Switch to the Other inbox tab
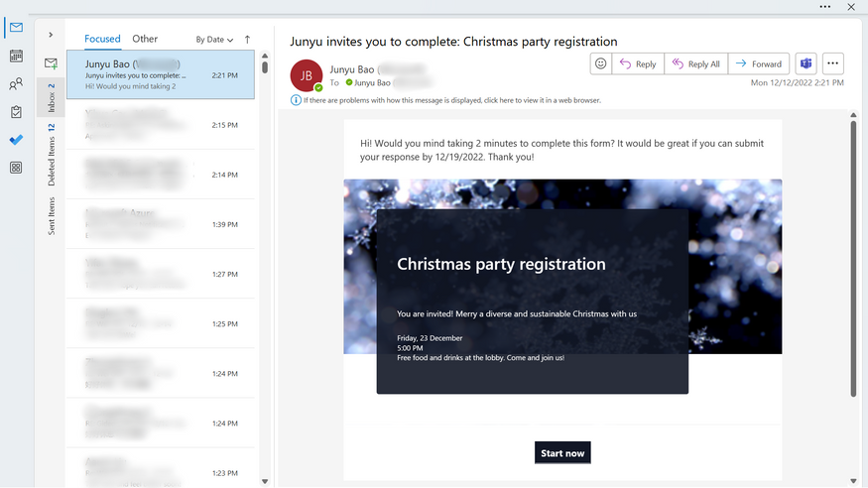The image size is (868, 488). [145, 39]
